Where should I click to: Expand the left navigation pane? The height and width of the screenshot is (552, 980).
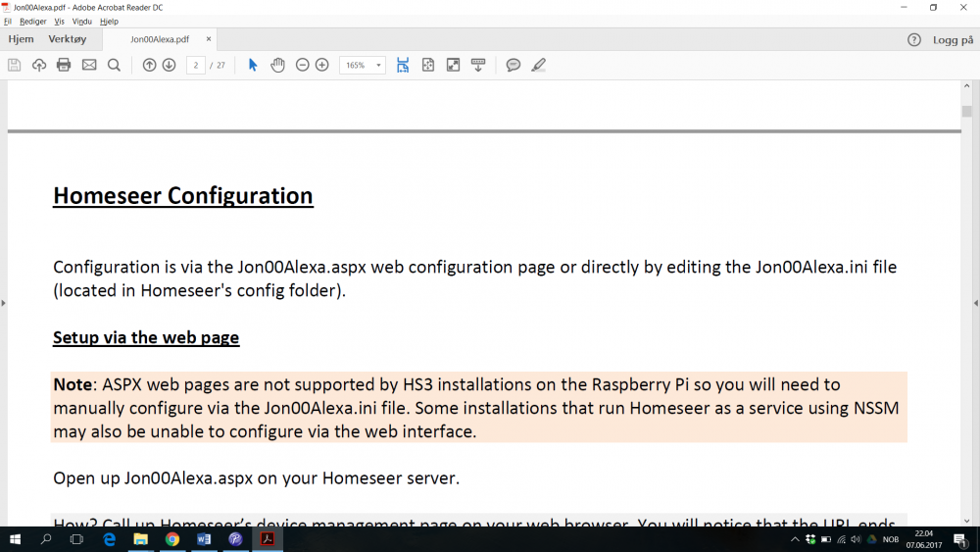pos(4,303)
